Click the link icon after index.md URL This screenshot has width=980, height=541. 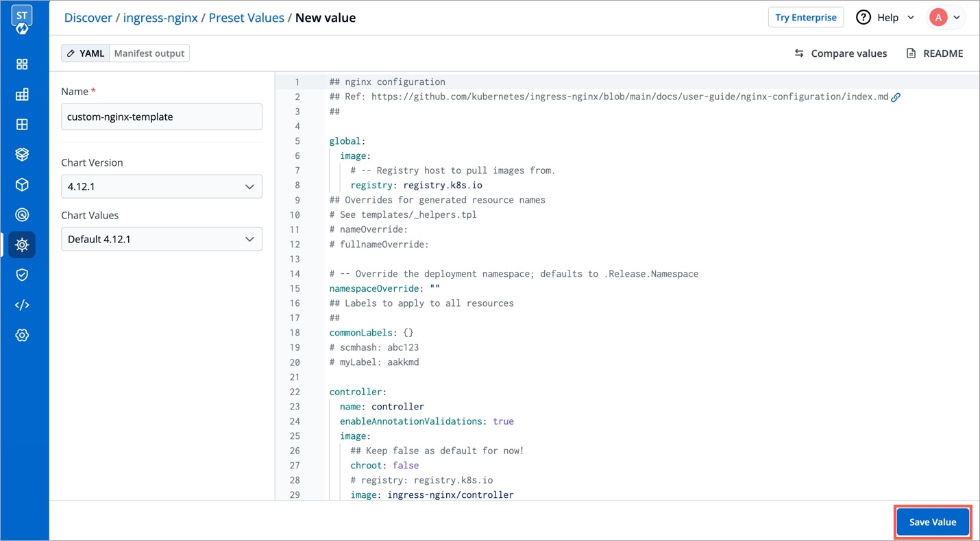click(896, 97)
